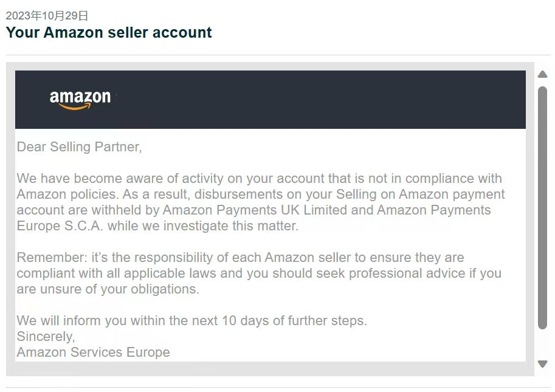The width and height of the screenshot is (555, 392).
Task: Click the "Sincerely," closing line
Action: (46, 337)
